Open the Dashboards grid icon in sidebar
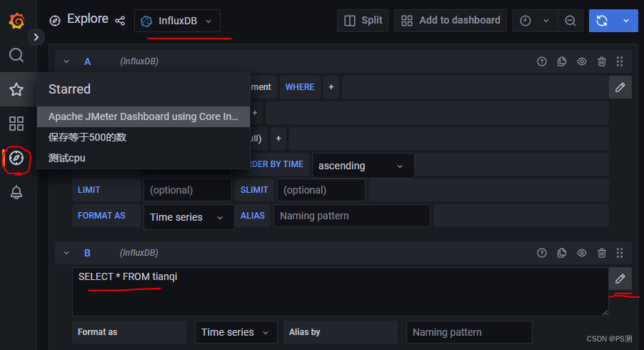This screenshot has width=644, height=350. 16,124
